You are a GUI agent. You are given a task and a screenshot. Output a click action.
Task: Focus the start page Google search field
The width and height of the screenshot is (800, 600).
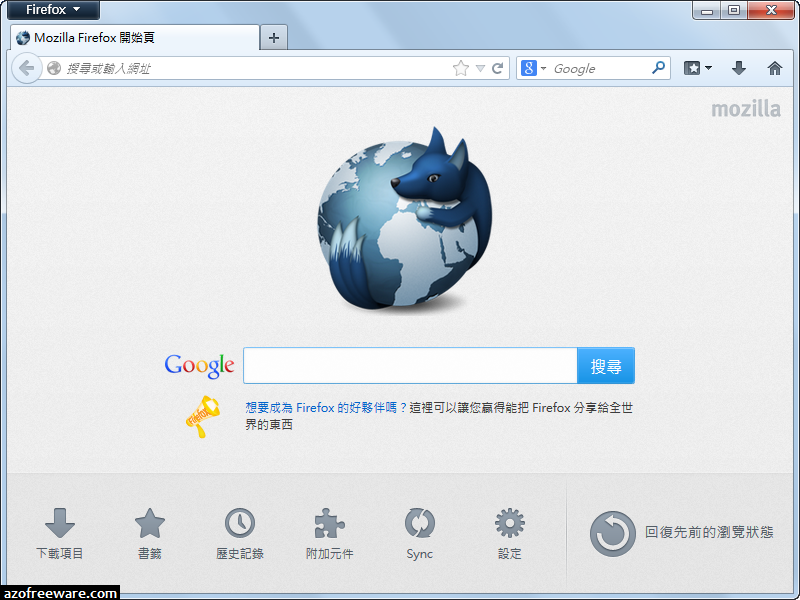(x=410, y=365)
